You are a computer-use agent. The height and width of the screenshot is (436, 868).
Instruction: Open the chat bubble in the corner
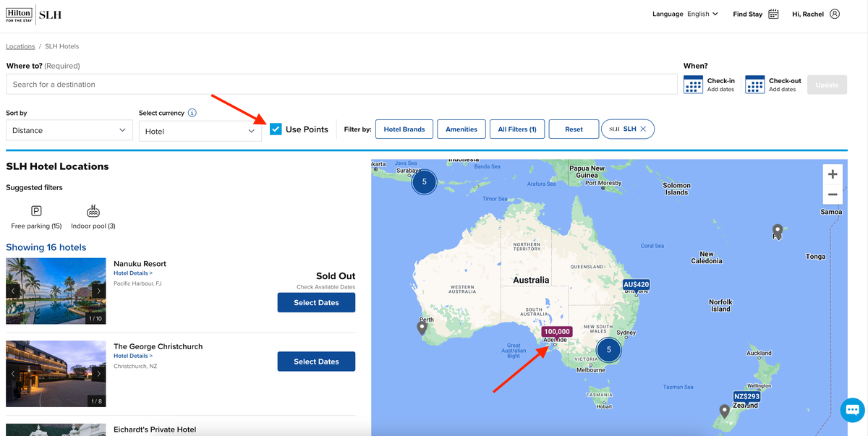click(851, 410)
